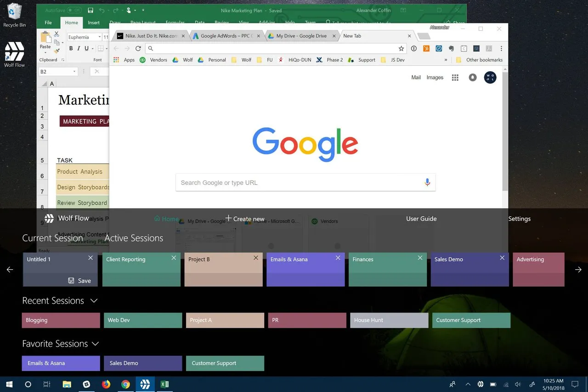
Task: Open the Recycle Bin desktop icon
Action: [14, 15]
